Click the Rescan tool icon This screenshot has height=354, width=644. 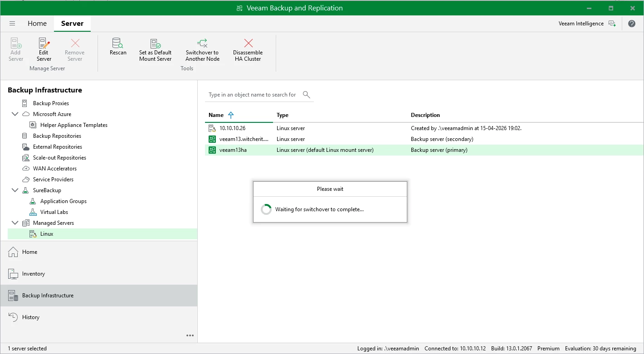(x=118, y=44)
